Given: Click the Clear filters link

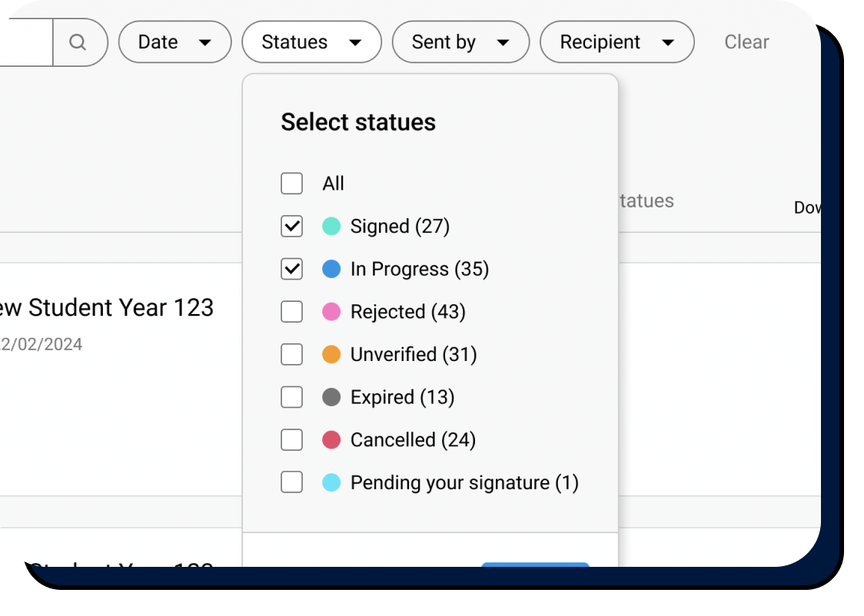Looking at the screenshot, I should [746, 42].
